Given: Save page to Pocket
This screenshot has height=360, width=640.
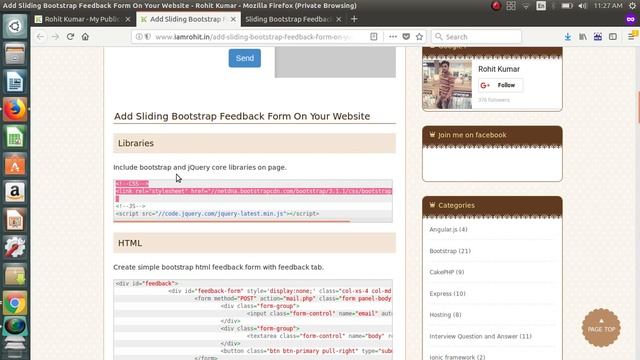Looking at the screenshot, I should (x=406, y=37).
